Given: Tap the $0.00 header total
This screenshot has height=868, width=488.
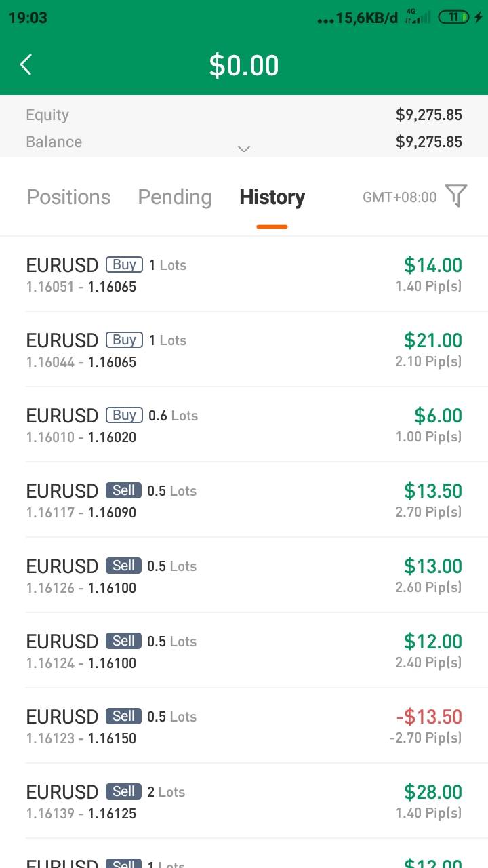Looking at the screenshot, I should pyautogui.click(x=244, y=65).
